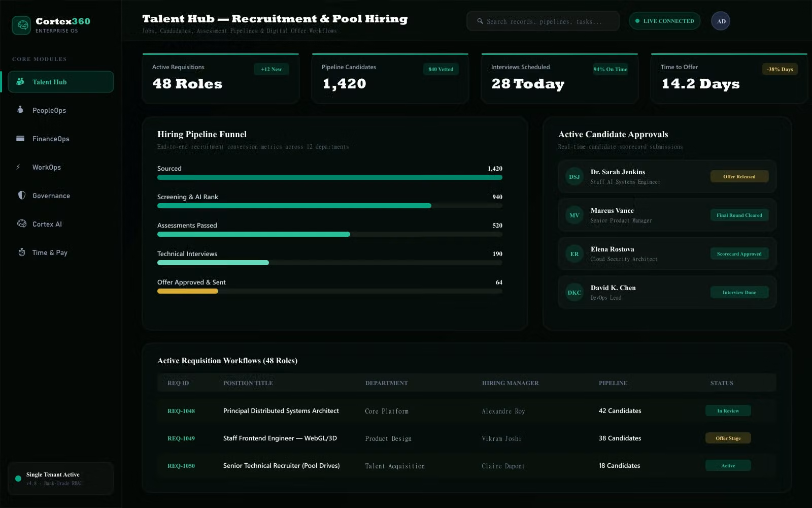
Task: Click the STATUS column header
Action: 722,383
